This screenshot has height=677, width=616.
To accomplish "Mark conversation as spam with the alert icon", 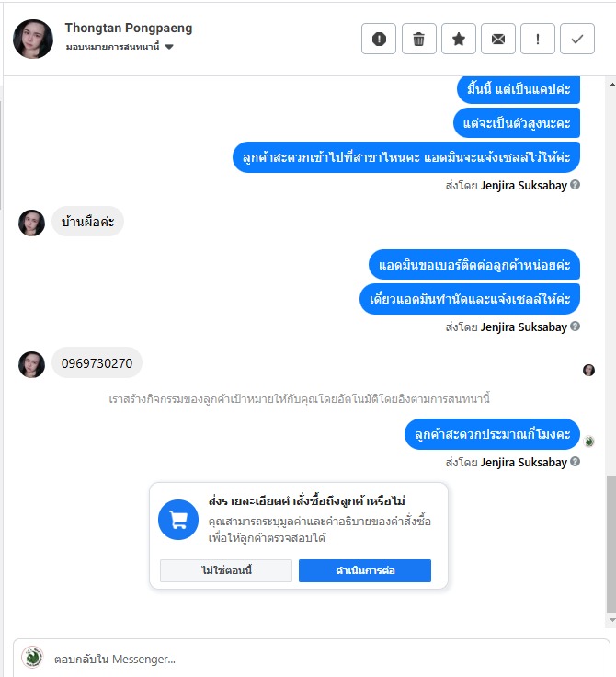I will (x=379, y=39).
